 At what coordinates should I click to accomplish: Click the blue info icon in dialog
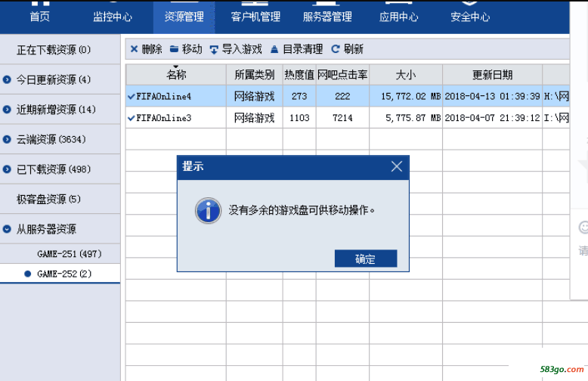pyautogui.click(x=208, y=211)
